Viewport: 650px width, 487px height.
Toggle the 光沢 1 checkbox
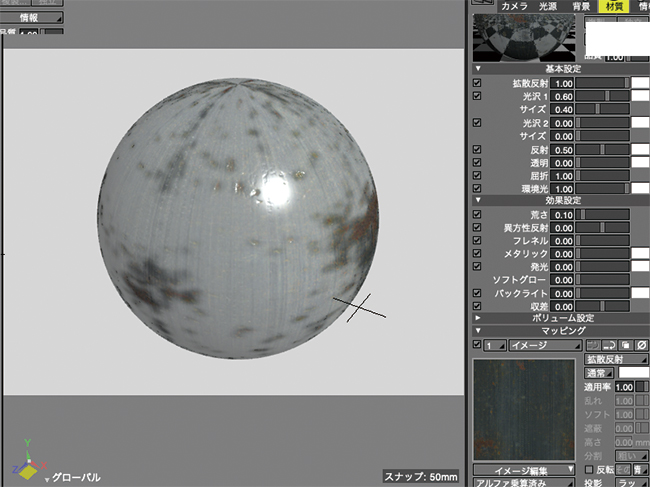point(477,96)
